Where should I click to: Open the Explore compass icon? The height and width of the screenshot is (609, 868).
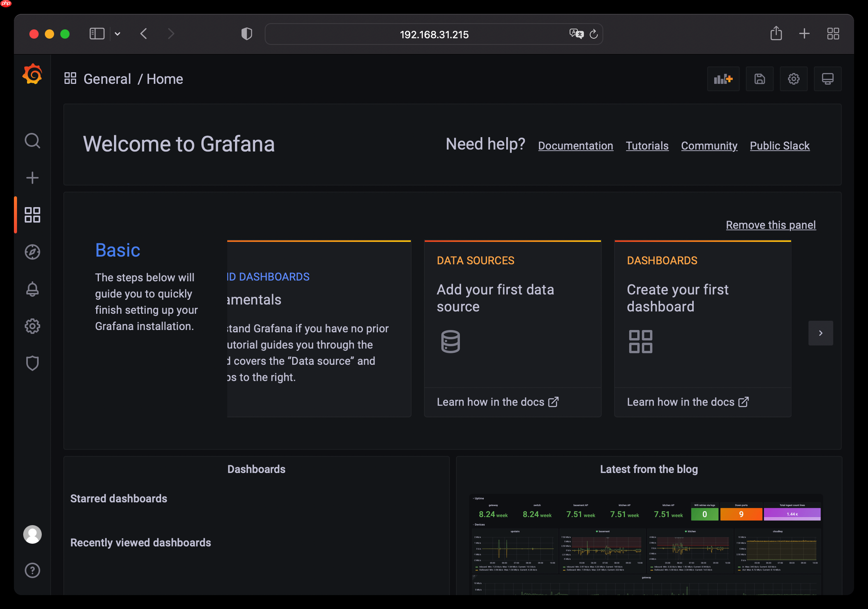pyautogui.click(x=32, y=252)
